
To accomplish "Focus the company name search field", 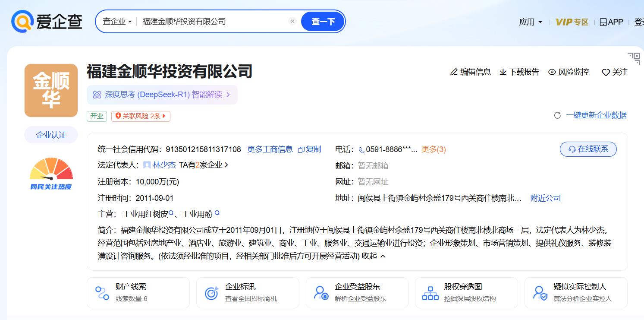I will coord(214,22).
